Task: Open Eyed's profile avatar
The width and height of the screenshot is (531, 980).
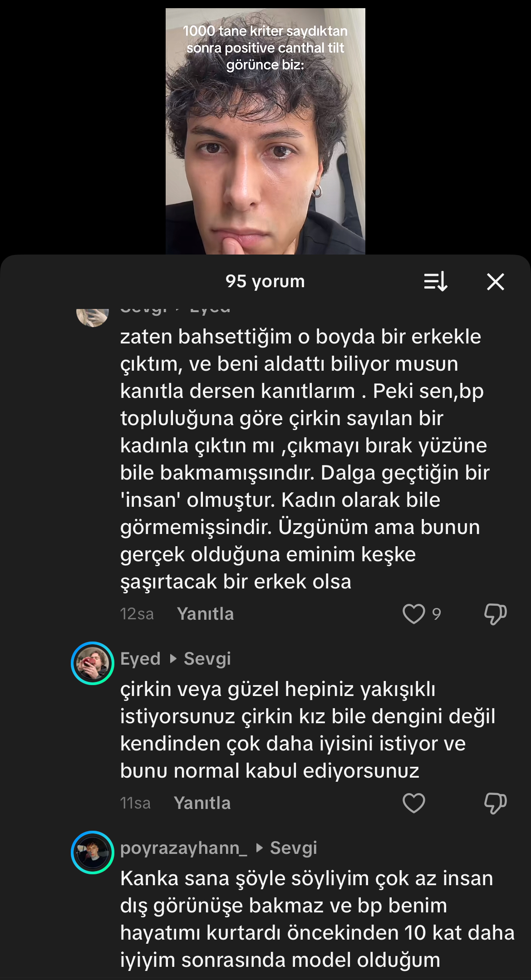Action: 93,663
